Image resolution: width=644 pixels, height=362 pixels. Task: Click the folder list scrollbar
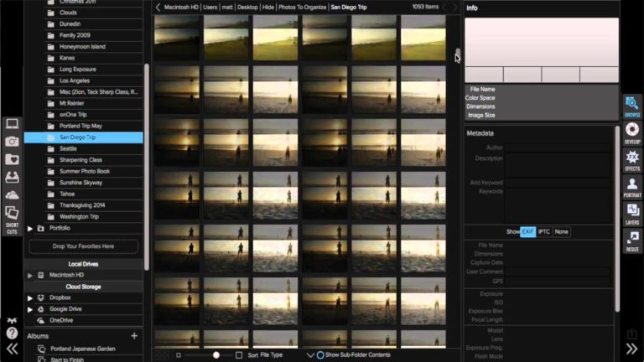[146, 166]
